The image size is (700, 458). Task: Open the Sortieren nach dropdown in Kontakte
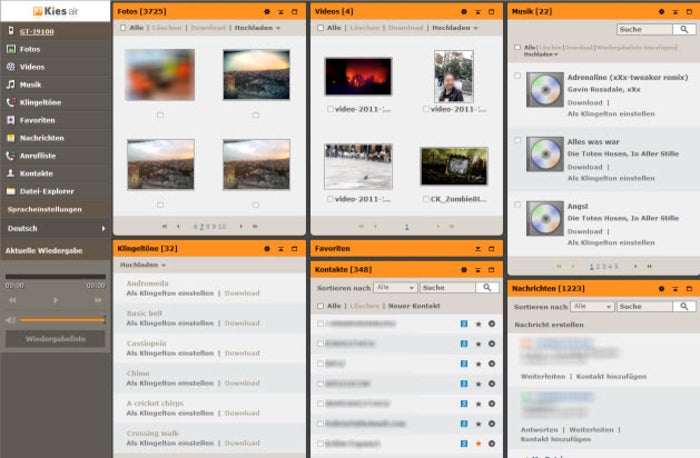(394, 287)
